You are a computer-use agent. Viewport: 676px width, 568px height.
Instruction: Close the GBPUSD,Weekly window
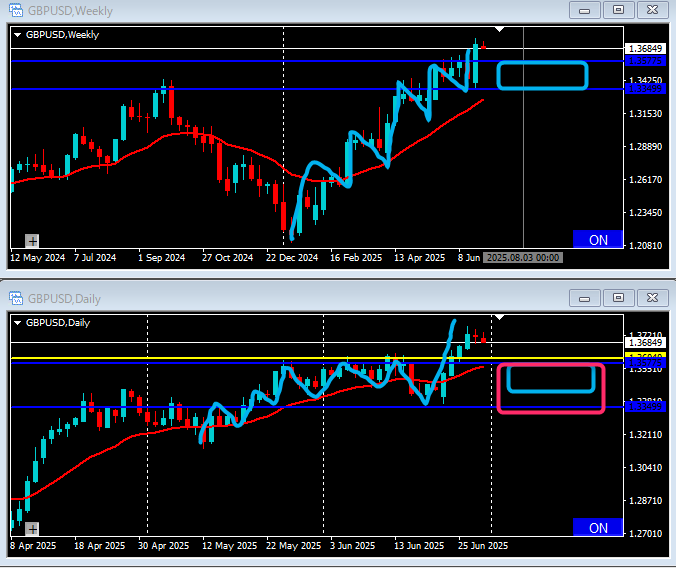pos(652,10)
